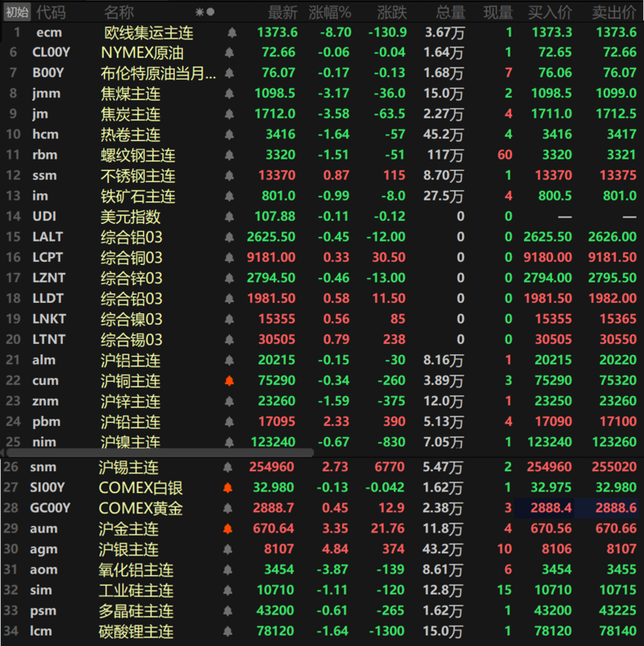Click the LCPT code cell
Viewport: 644px width, 646px height.
[x=47, y=258]
